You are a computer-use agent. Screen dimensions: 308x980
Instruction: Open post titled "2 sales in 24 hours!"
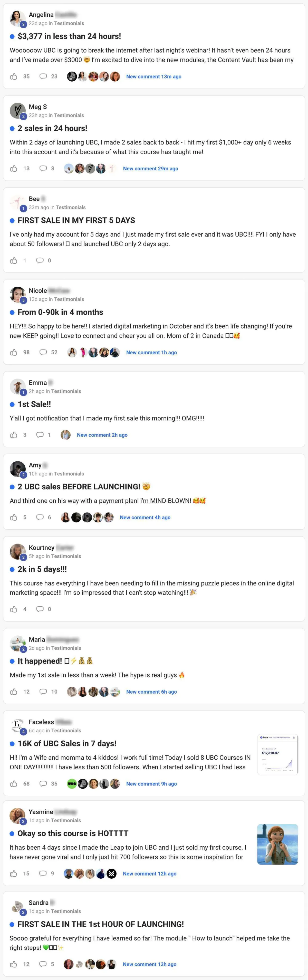click(52, 128)
